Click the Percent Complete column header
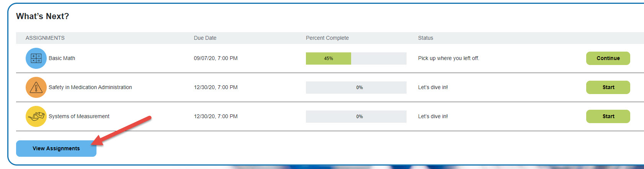Viewport: 644px width, 169px height. 327,38
